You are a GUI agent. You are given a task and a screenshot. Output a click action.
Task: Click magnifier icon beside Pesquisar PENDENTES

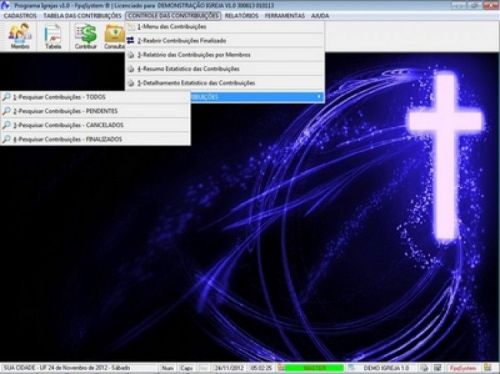pyautogui.click(x=6, y=111)
